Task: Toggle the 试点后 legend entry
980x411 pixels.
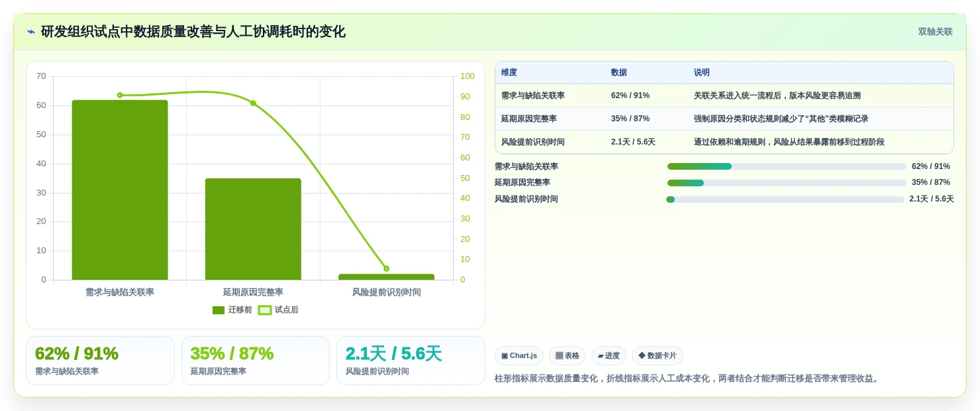Action: pos(278,310)
